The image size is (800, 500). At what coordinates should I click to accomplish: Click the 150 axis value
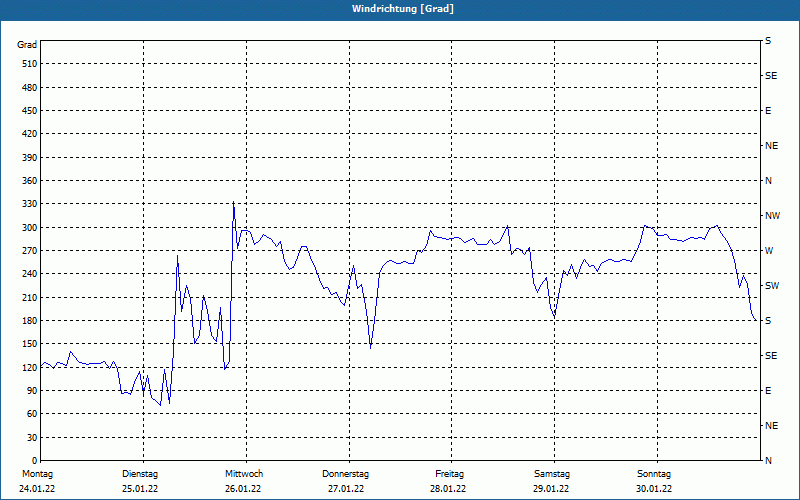tap(30, 344)
